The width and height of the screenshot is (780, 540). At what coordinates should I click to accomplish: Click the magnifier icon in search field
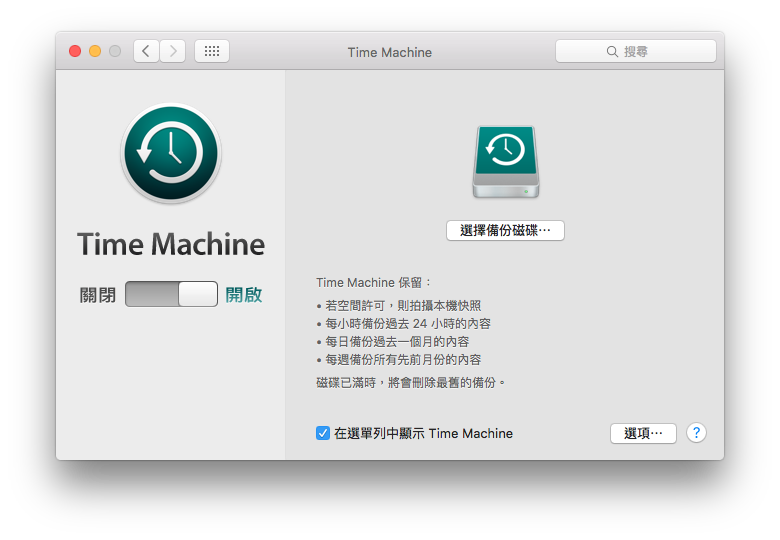pyautogui.click(x=612, y=52)
